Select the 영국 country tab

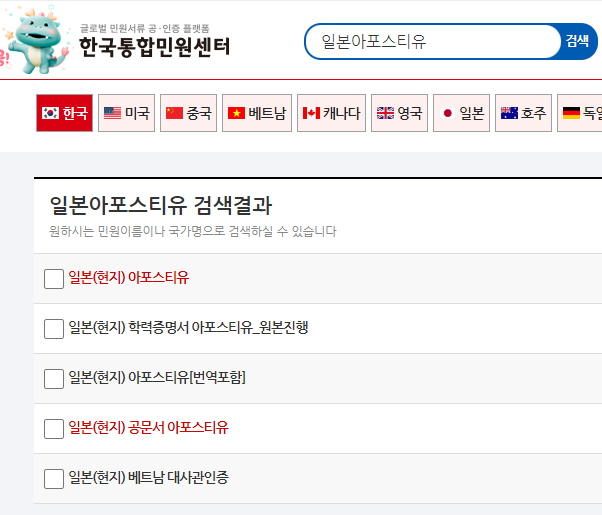coord(399,113)
